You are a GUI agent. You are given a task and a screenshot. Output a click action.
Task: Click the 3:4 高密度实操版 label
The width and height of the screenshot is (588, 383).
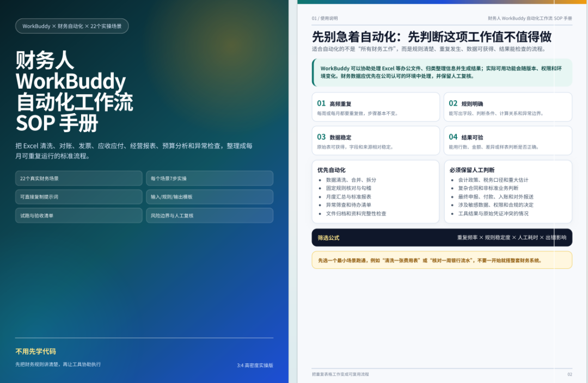(255, 365)
